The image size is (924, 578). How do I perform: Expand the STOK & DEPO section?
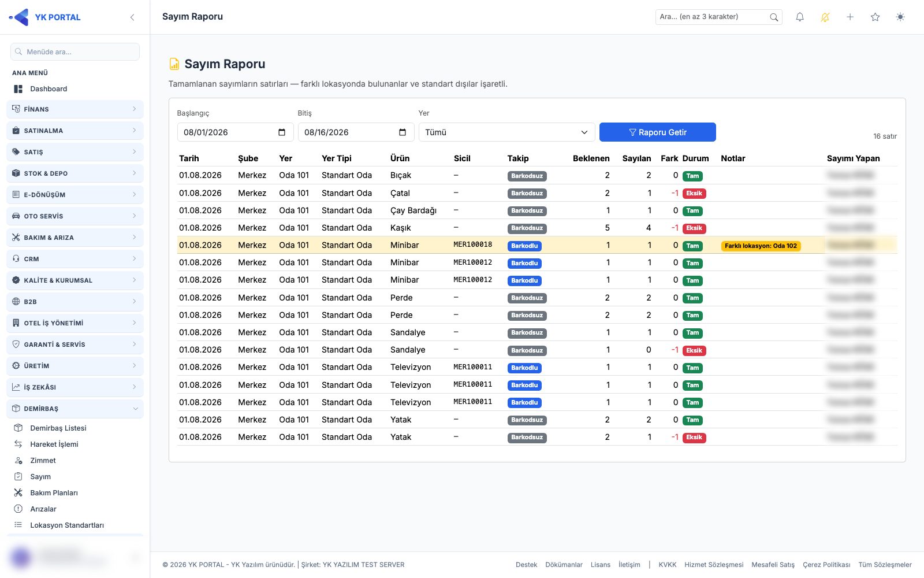75,173
